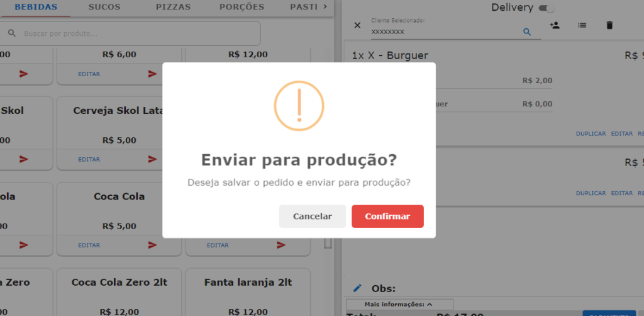
Task: Click the product list scrollbar thumb
Action: click(328, 243)
